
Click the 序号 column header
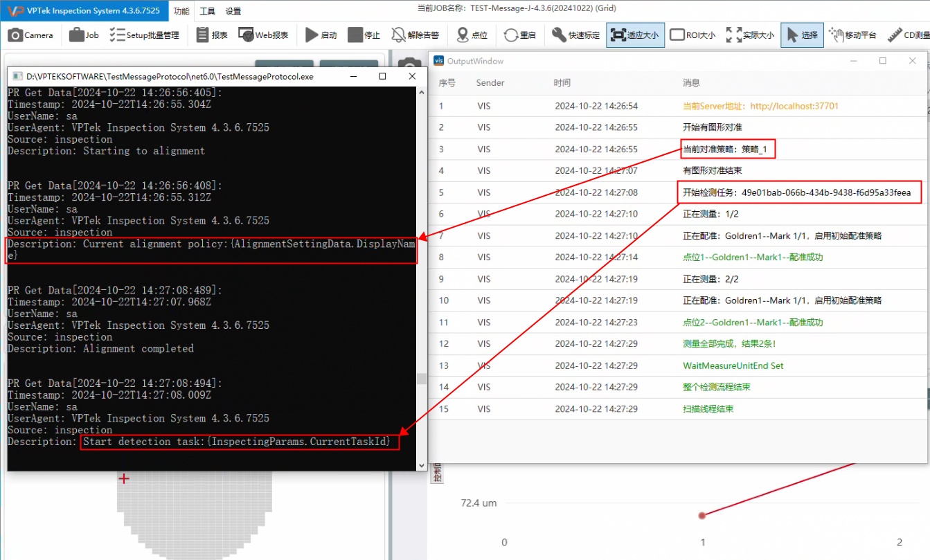(447, 83)
